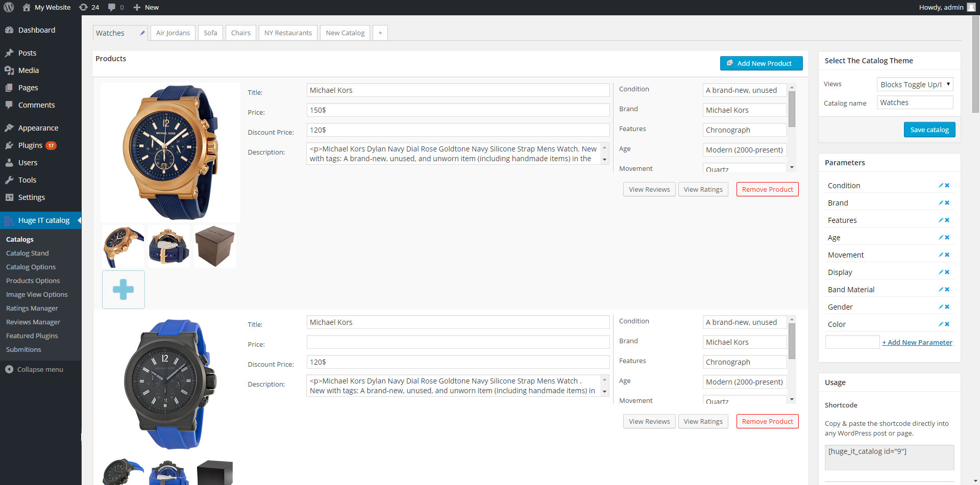
Task: Click the shortcode text box
Action: (889, 457)
